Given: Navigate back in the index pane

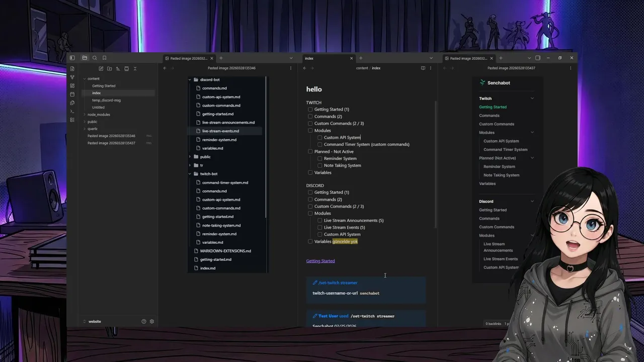Looking at the screenshot, I should [304, 68].
